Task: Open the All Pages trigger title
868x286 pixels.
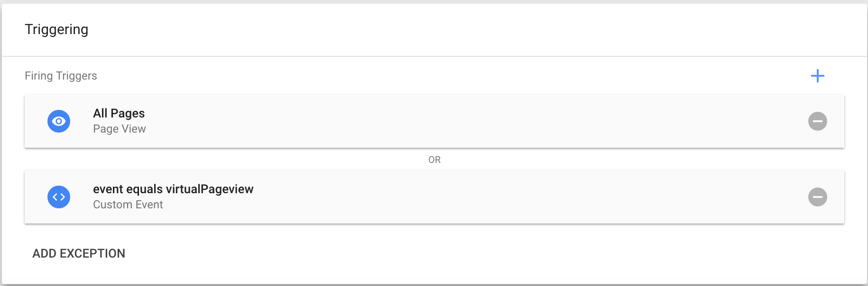Action: coord(119,113)
